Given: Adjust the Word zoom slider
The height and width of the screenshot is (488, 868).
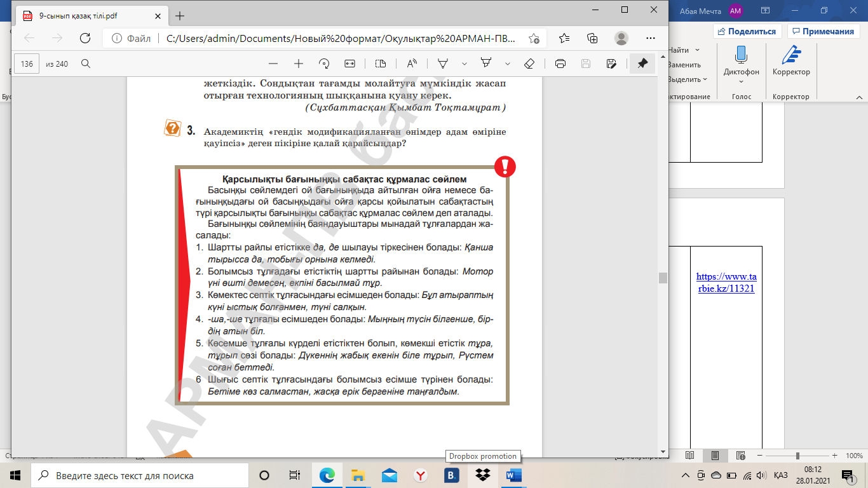Looking at the screenshot, I should 797,456.
